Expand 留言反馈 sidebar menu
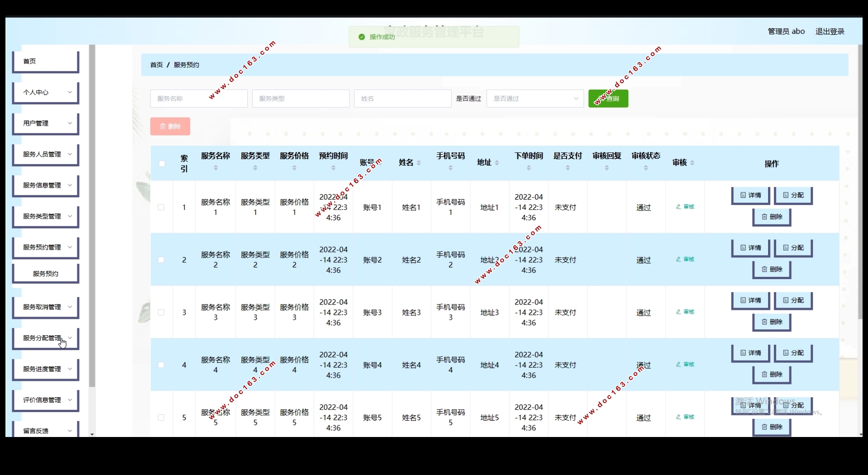This screenshot has width=868, height=475. [46, 430]
